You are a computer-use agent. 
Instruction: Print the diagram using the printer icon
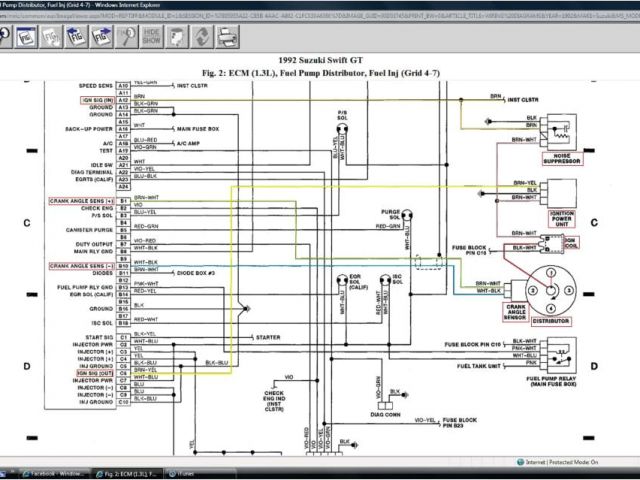point(228,38)
